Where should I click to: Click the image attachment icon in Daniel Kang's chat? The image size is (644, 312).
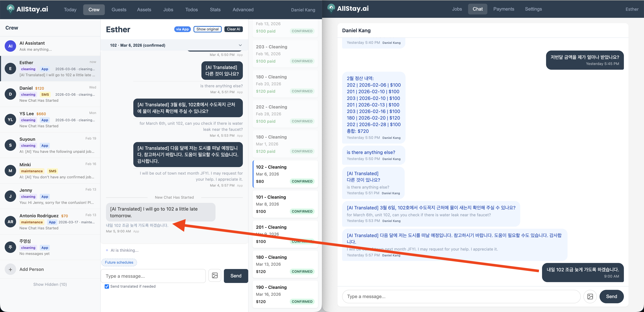590,297
